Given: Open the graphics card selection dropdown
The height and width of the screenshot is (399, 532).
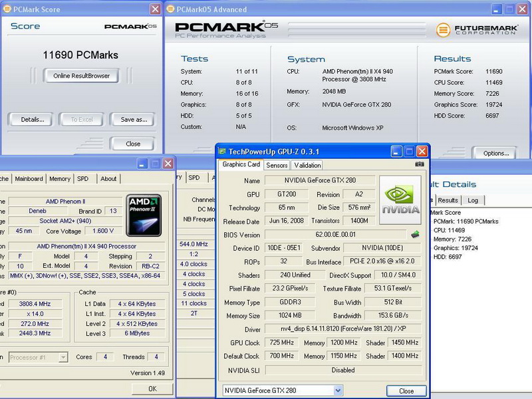Looking at the screenshot, I should 338,390.
